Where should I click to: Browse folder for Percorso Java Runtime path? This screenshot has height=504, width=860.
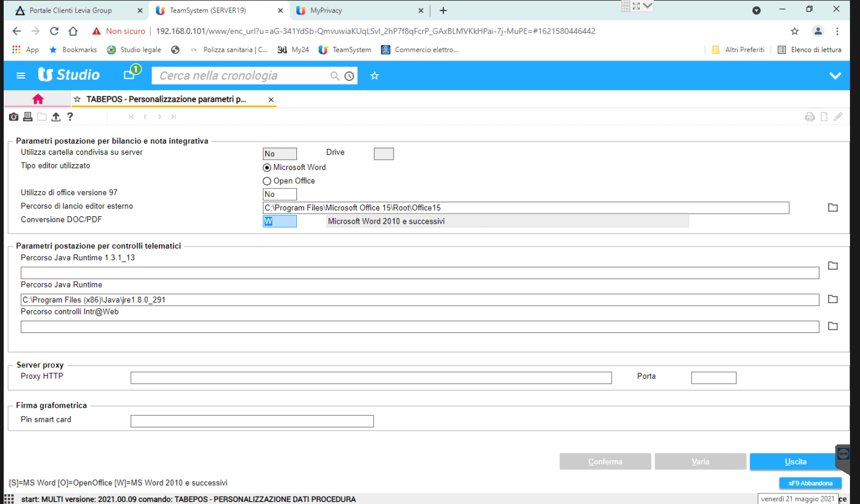(833, 299)
